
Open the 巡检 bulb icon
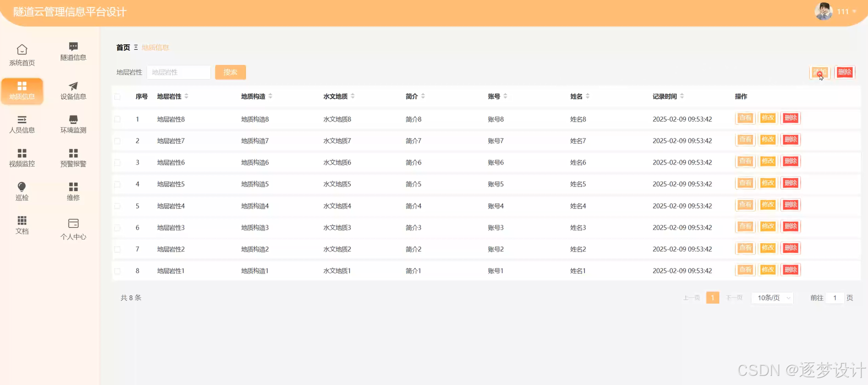[x=22, y=187]
